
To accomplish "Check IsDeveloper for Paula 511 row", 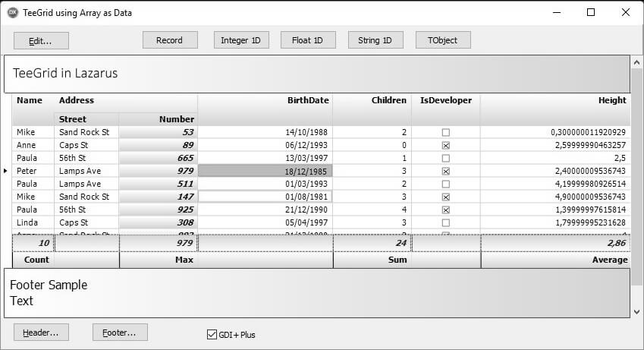I will [445, 184].
